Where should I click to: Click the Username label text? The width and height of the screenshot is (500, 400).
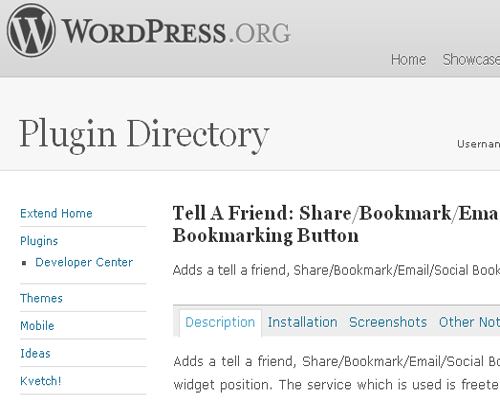coord(478,144)
